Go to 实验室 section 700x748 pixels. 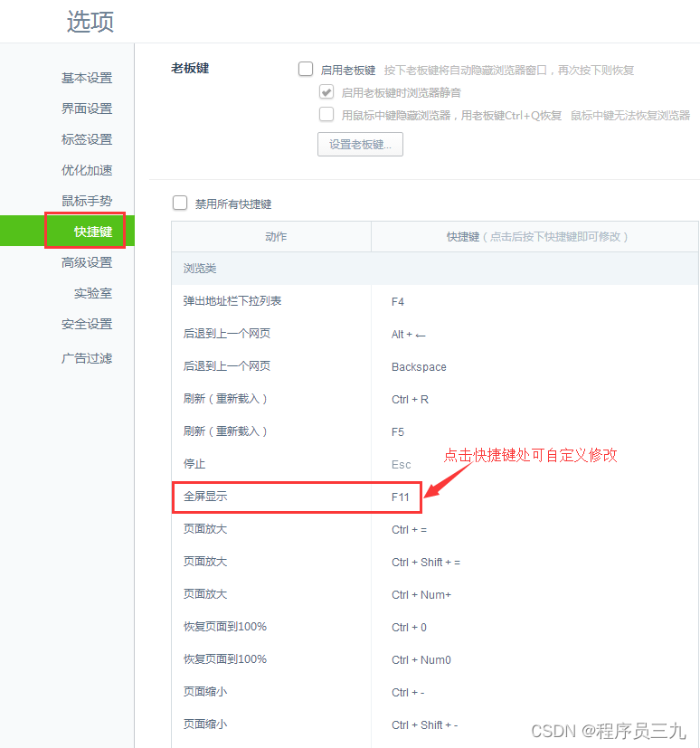(x=93, y=293)
